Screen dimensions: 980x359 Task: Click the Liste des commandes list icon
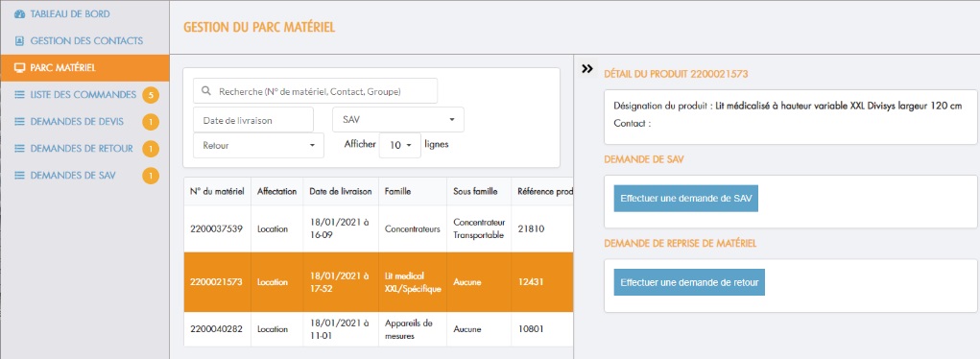coord(19,95)
